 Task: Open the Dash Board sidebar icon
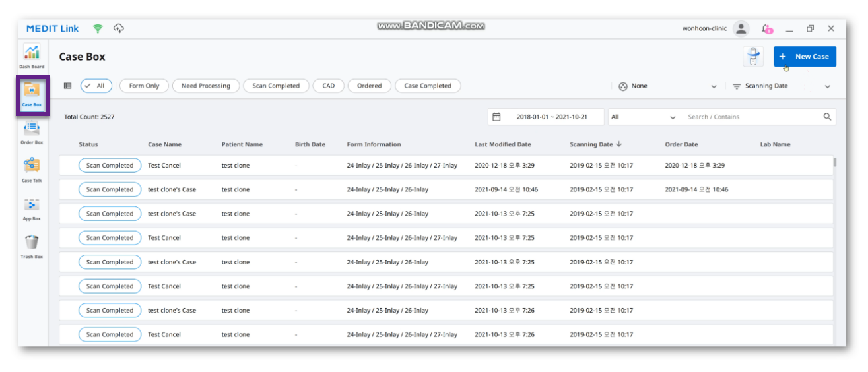[x=32, y=56]
